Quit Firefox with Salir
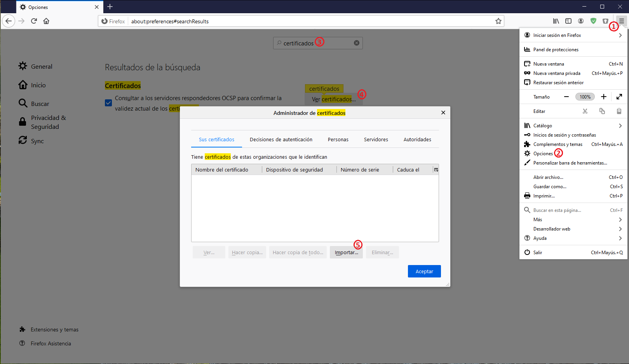The height and width of the screenshot is (364, 629). pyautogui.click(x=574, y=253)
